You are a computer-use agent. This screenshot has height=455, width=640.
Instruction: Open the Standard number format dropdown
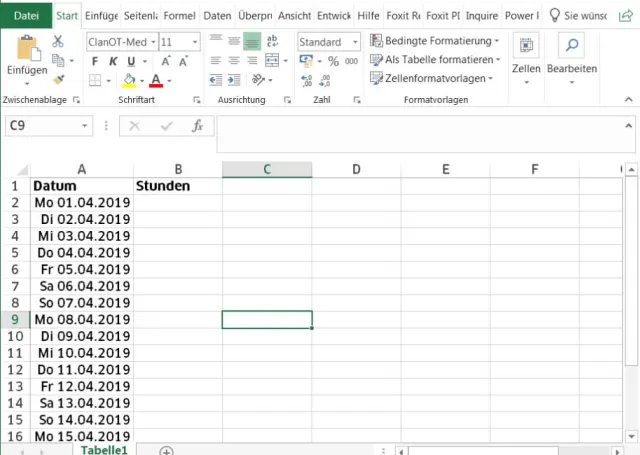point(355,42)
